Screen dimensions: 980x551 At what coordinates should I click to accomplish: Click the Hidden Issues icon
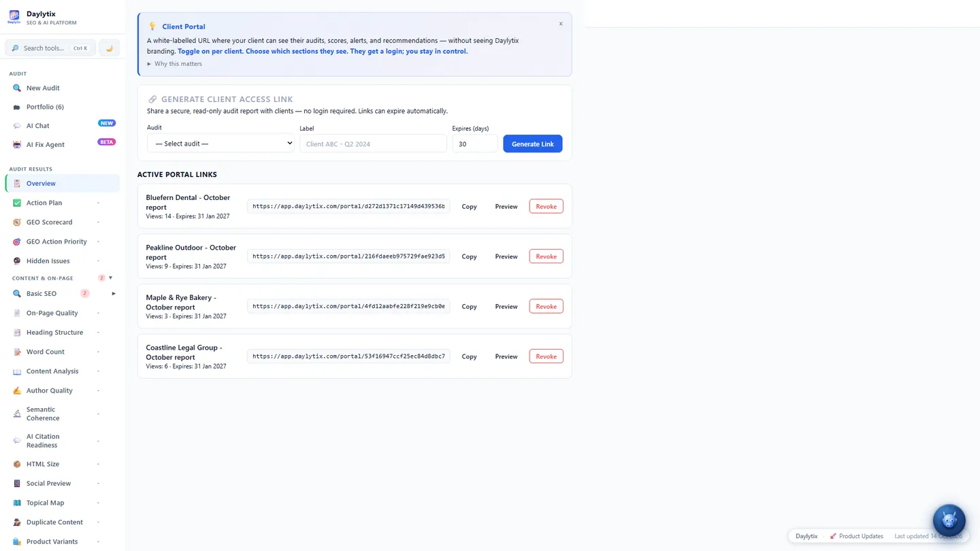point(17,261)
